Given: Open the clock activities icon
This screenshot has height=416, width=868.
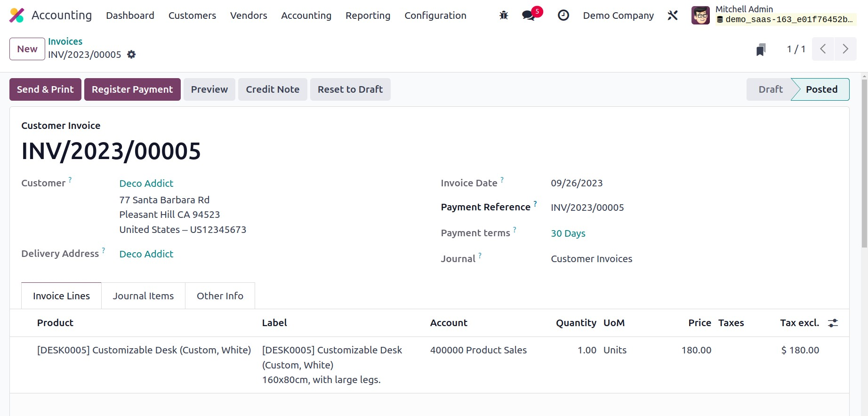Looking at the screenshot, I should tap(563, 16).
